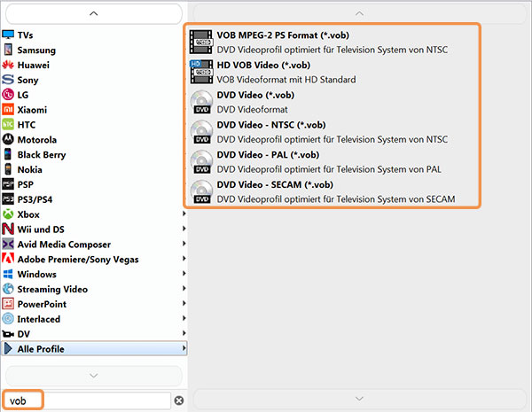The width and height of the screenshot is (532, 412).
Task: Click the plain DVD Video disc icon
Action: tap(201, 101)
